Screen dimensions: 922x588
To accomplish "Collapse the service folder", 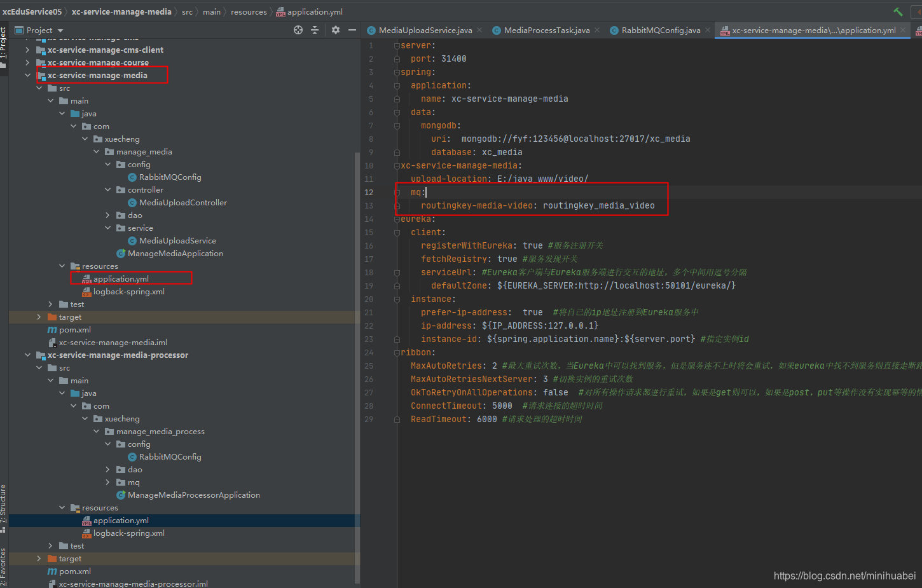I will tap(107, 228).
